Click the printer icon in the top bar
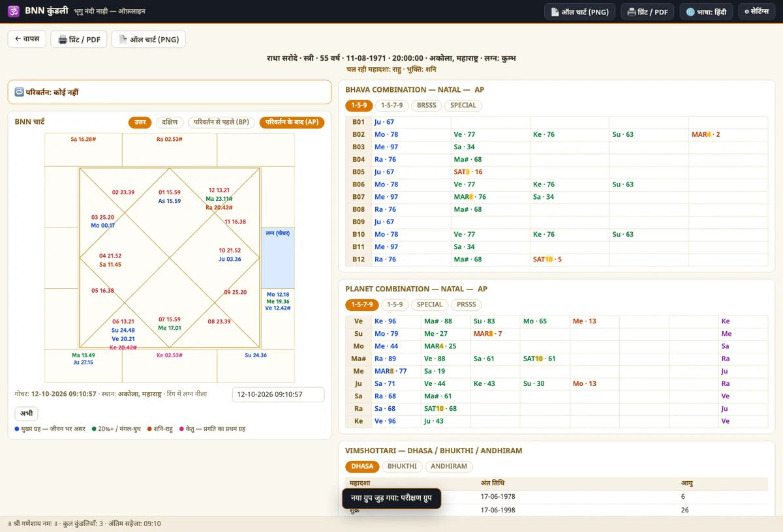Viewport: 783px width, 532px height. tap(632, 12)
